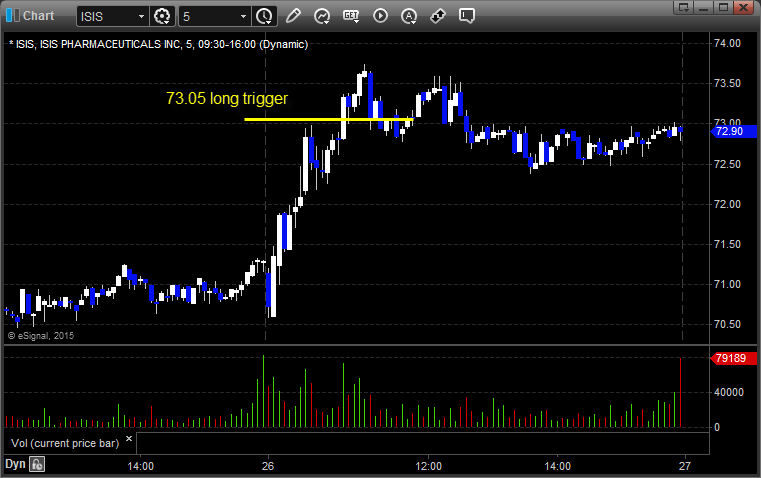Open the symbol settings gear menu

(x=162, y=16)
